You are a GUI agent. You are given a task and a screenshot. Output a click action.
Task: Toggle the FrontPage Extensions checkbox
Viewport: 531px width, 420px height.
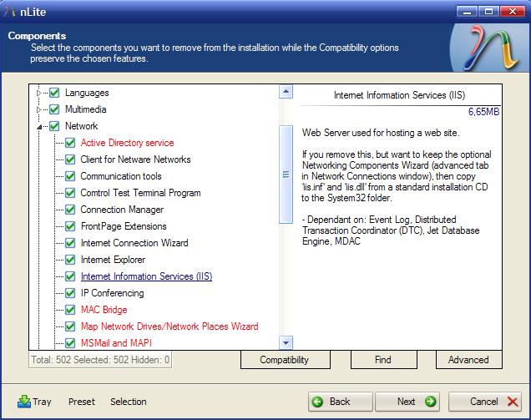point(70,226)
